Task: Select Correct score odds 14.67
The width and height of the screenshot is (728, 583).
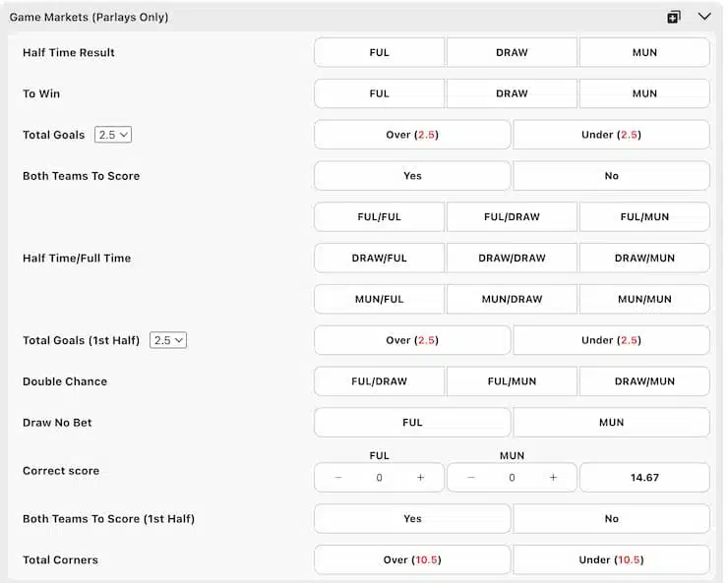Action: click(644, 477)
